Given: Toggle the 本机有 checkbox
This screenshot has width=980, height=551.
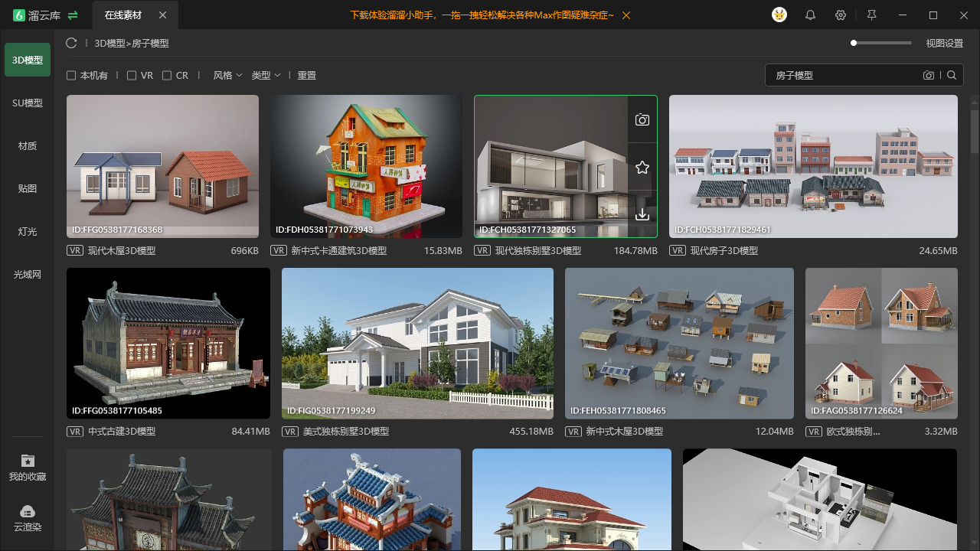Looking at the screenshot, I should [71, 76].
